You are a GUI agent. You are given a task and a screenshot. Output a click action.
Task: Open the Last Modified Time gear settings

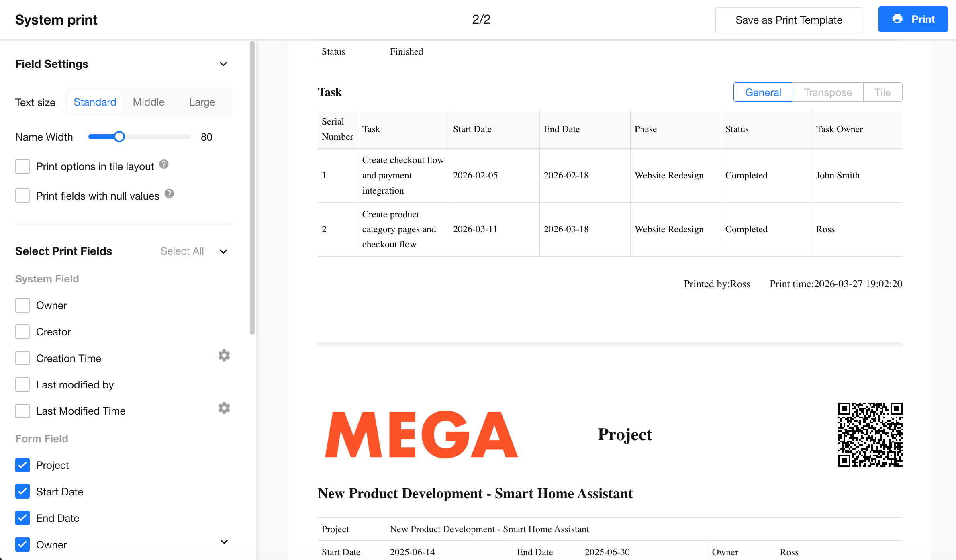(x=224, y=408)
